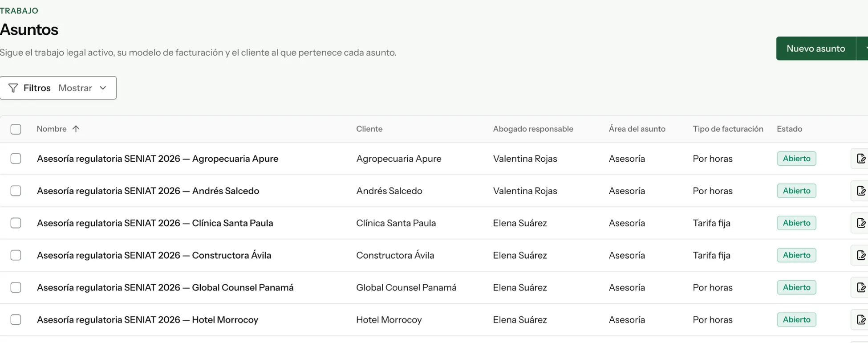
Task: Open edit icon for Andrés Salcedo matter
Action: [x=860, y=191]
